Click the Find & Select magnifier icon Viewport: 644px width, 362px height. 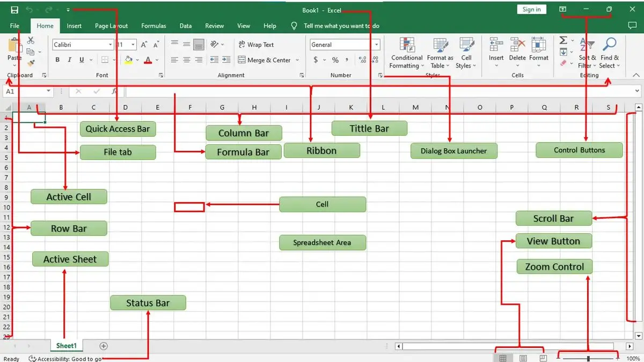point(610,45)
